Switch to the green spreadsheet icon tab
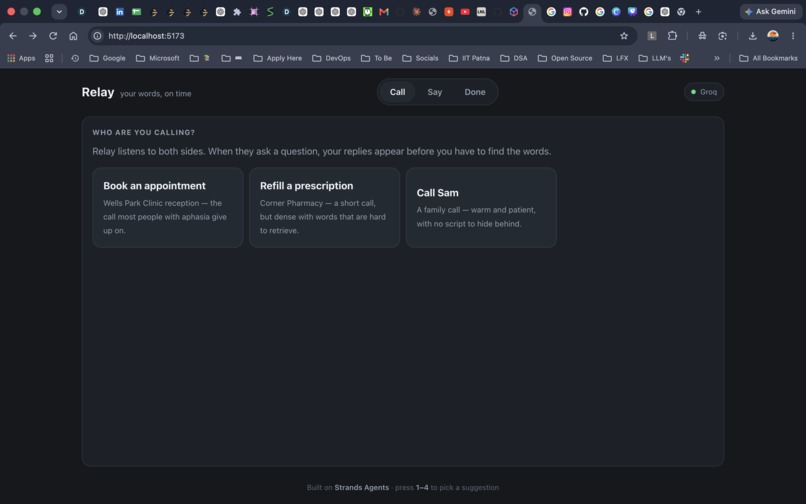Image resolution: width=806 pixels, height=504 pixels. pyautogui.click(x=136, y=12)
